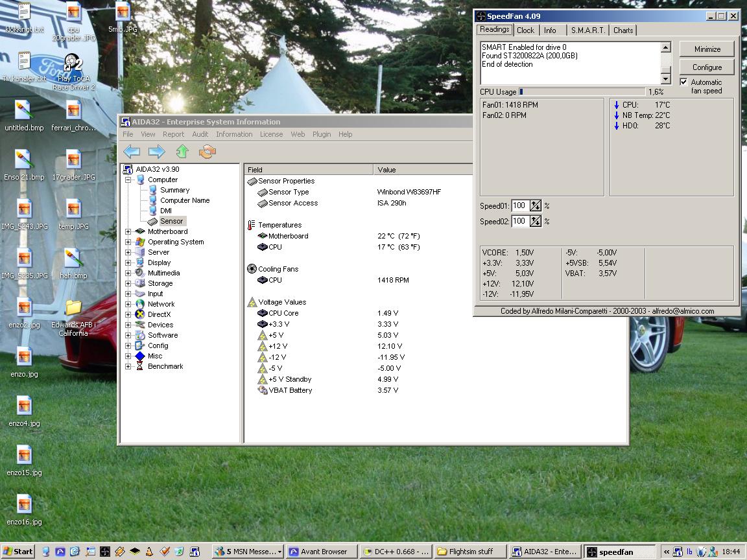Click the Field column header
This screenshot has height=560, width=747.
point(309,170)
